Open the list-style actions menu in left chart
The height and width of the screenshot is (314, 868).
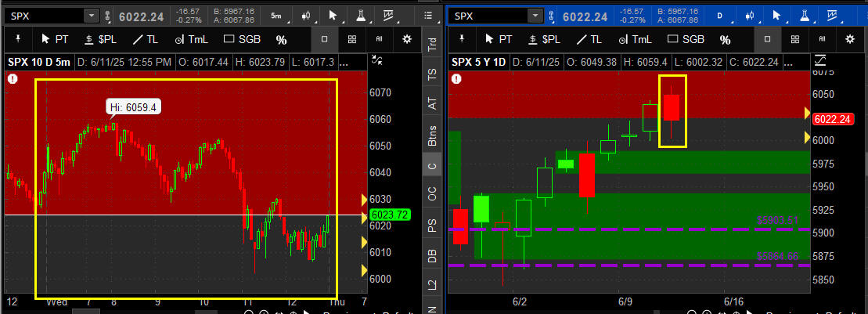pos(428,16)
